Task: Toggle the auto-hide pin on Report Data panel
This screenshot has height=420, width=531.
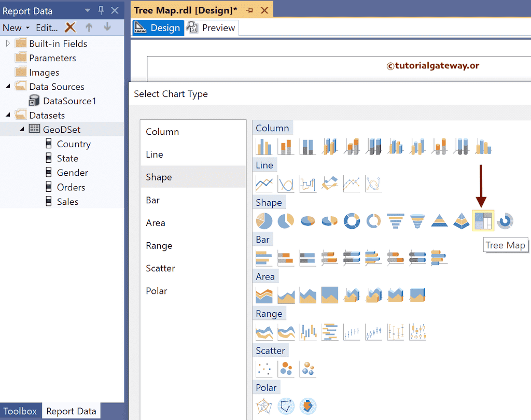Action: [x=102, y=10]
